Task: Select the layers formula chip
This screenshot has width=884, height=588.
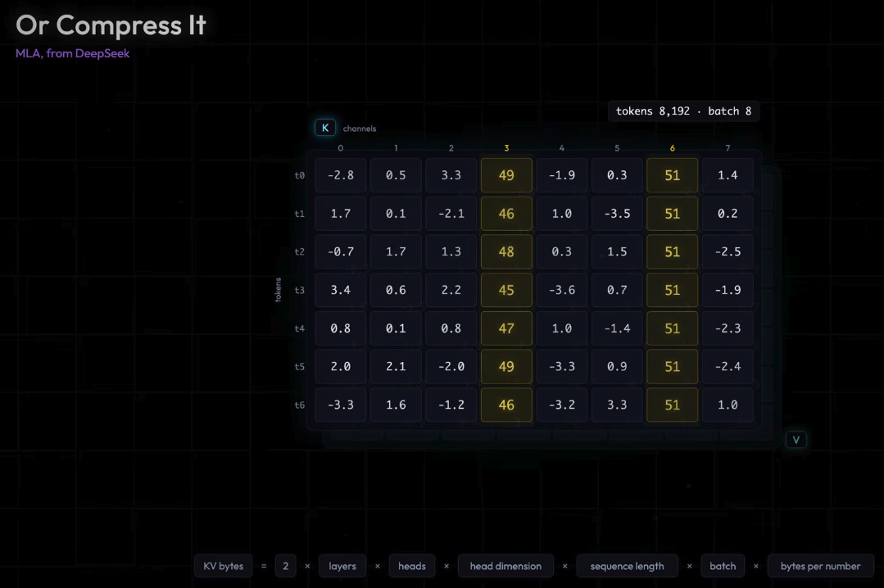Action: pos(342,566)
